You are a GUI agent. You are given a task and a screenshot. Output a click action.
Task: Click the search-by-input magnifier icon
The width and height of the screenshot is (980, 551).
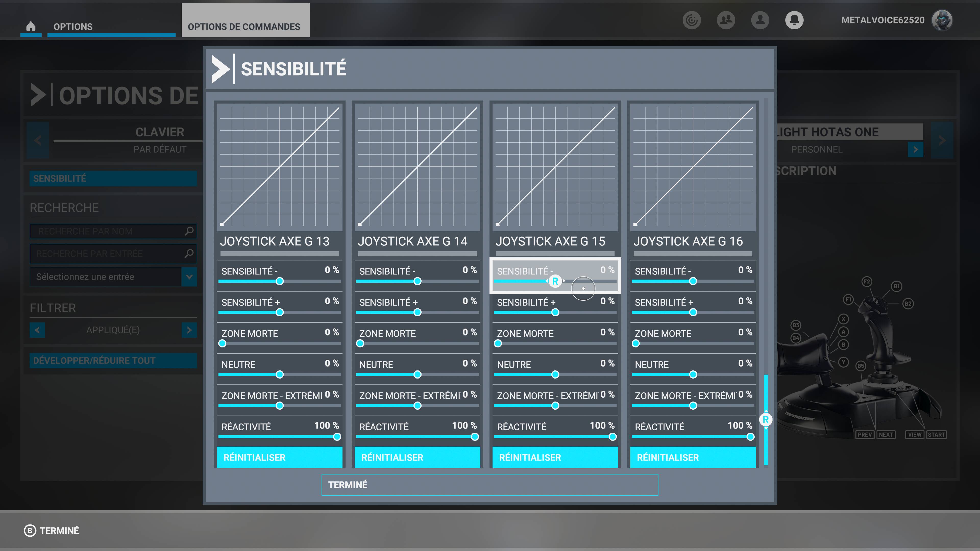[189, 253]
